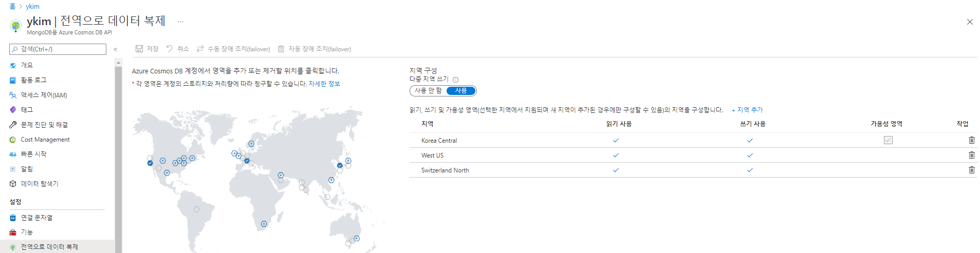980x253 pixels.
Task: Open 액세스 제어(IAM) page
Action: [44, 95]
